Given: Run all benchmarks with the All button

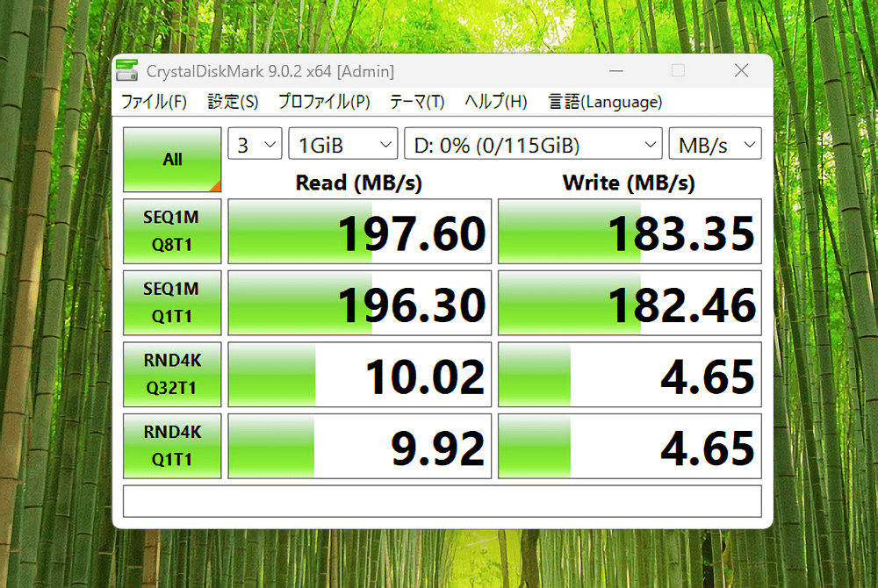Looking at the screenshot, I should point(171,159).
